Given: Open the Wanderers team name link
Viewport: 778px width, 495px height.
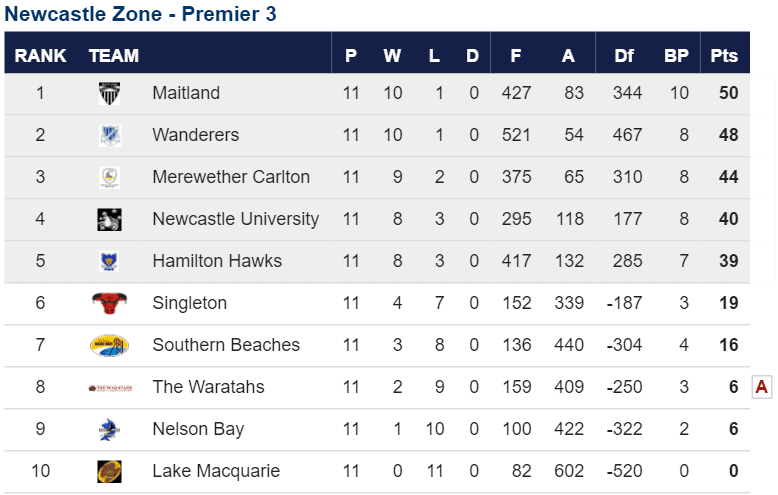Looking at the screenshot, I should pos(195,135).
